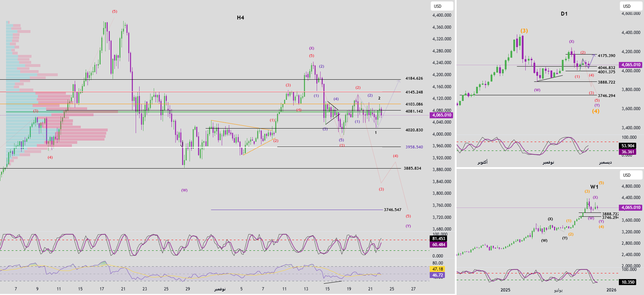The width and height of the screenshot is (644, 295).
Task: Select the purple 3746.547 target line label
Action: tap(392, 210)
